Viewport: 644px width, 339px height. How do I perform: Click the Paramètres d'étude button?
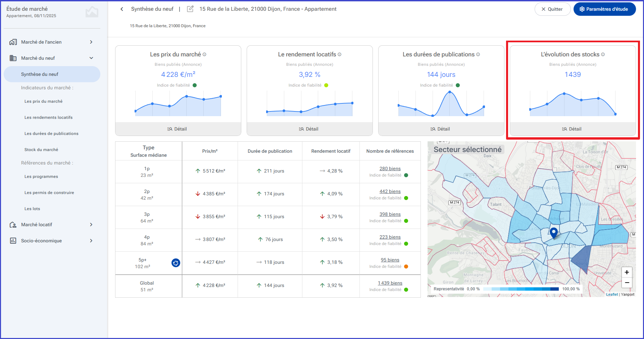pyautogui.click(x=604, y=9)
